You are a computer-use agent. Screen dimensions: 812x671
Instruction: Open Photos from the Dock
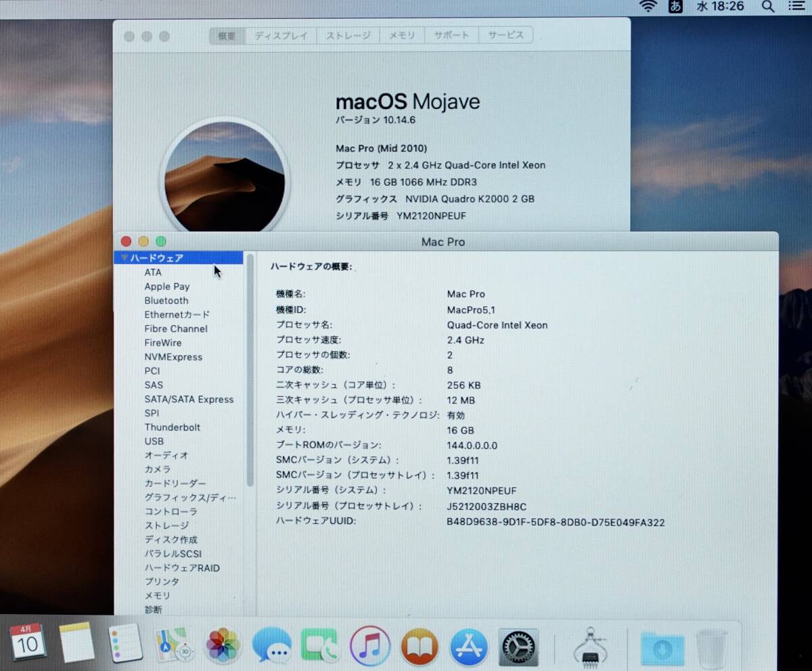(223, 645)
